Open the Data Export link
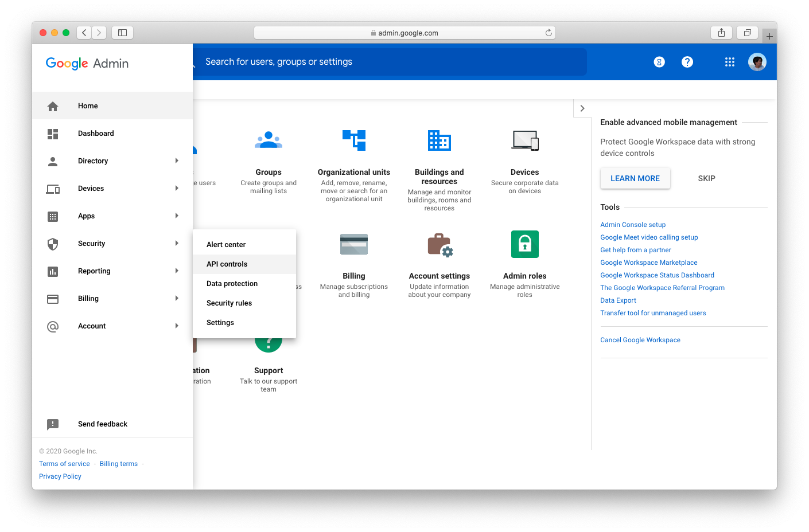The height and width of the screenshot is (532, 809). pos(618,300)
